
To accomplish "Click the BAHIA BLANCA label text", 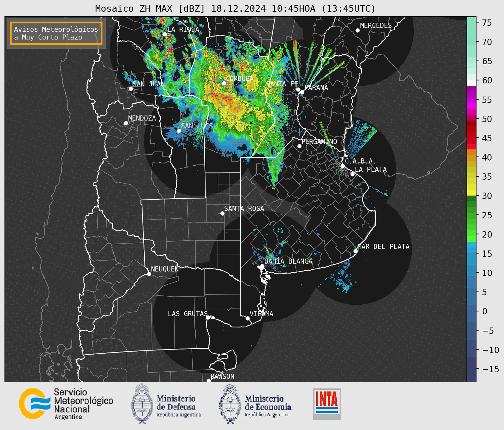I will click(x=288, y=261).
